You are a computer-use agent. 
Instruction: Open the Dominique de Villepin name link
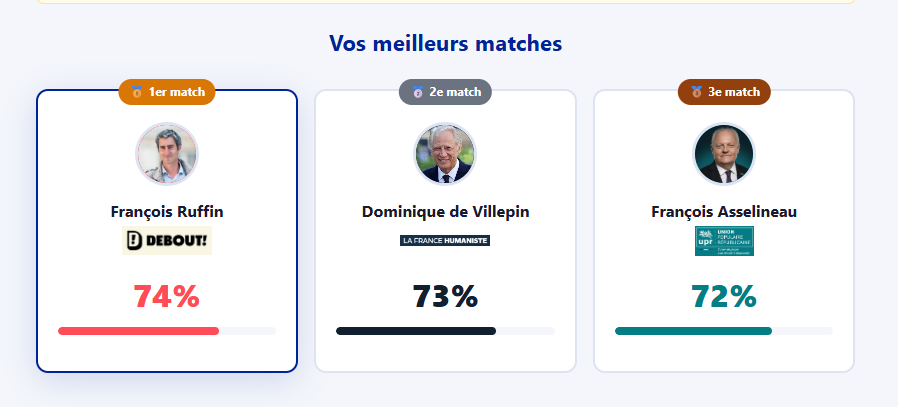pos(445,212)
